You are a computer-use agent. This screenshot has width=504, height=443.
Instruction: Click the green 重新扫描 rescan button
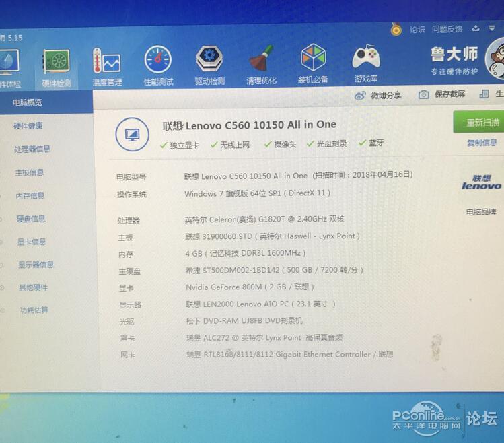point(478,123)
